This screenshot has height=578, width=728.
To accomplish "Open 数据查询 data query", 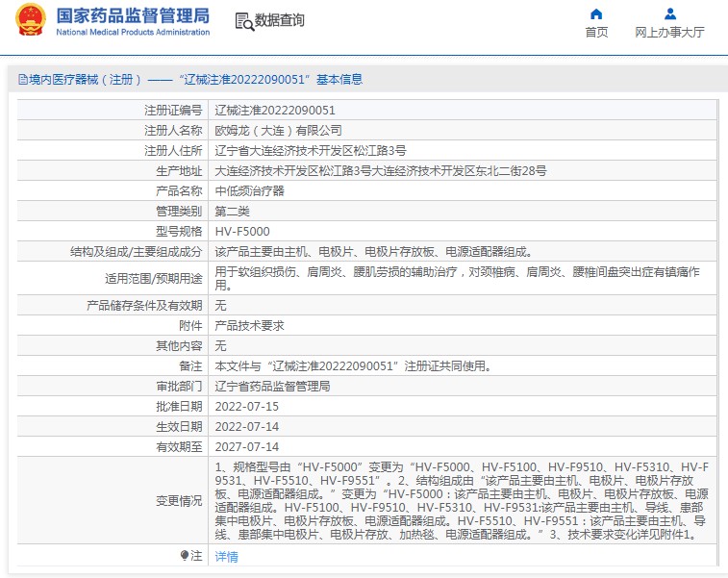I will point(280,20).
